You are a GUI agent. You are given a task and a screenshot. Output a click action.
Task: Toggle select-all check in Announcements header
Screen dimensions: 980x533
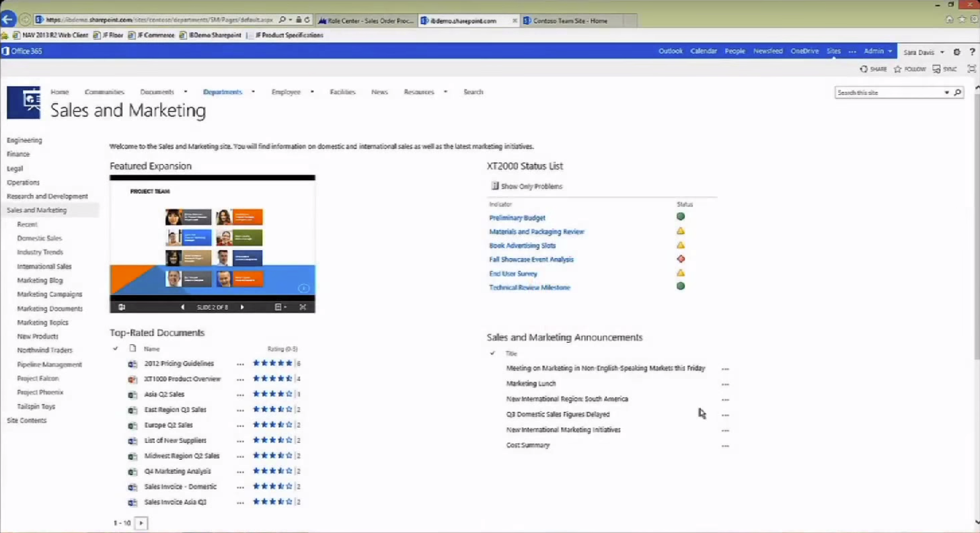[x=492, y=353]
